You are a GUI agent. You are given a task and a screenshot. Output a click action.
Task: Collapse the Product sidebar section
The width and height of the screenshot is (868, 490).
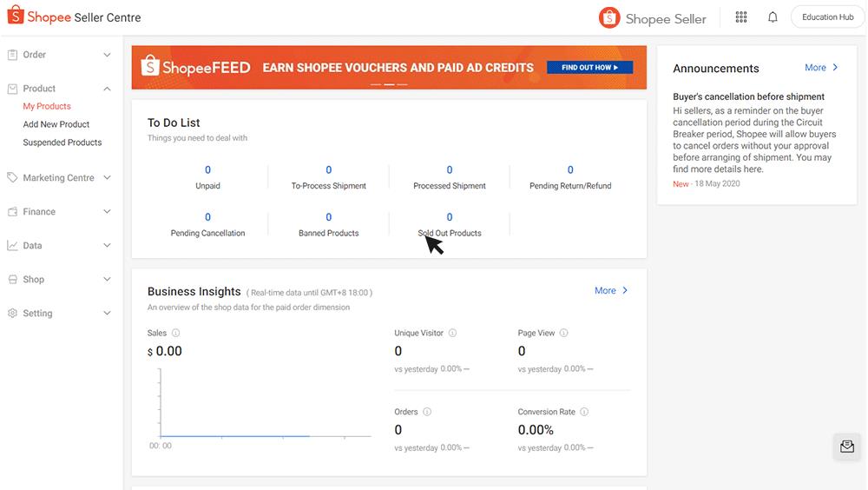pyautogui.click(x=59, y=89)
